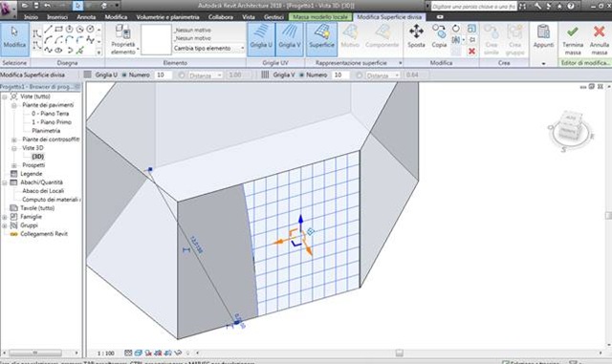This screenshot has width=612, height=364.
Task: Collapse Viste (tutto) tree node
Action: [x=5, y=96]
